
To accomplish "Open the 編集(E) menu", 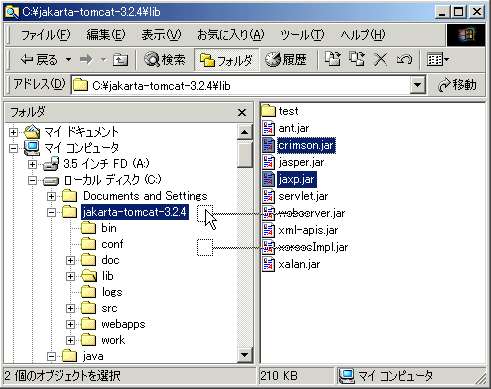I will coord(106,35).
